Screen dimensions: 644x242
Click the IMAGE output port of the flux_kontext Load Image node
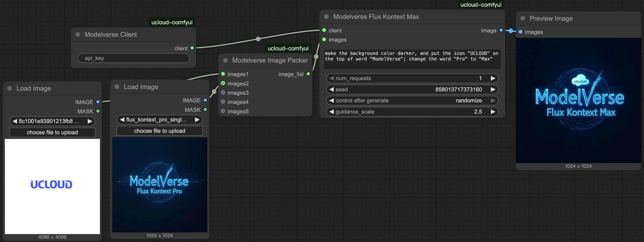pyautogui.click(x=205, y=100)
